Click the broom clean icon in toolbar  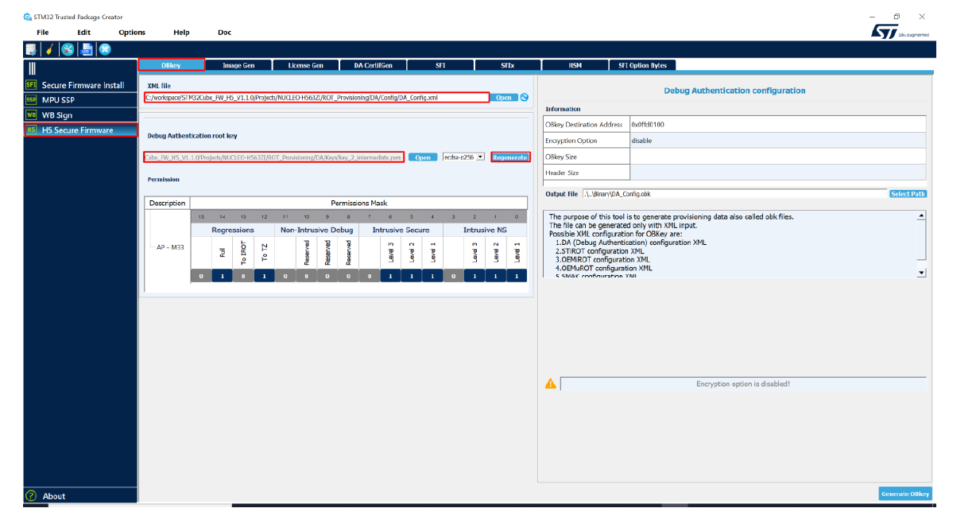point(48,49)
